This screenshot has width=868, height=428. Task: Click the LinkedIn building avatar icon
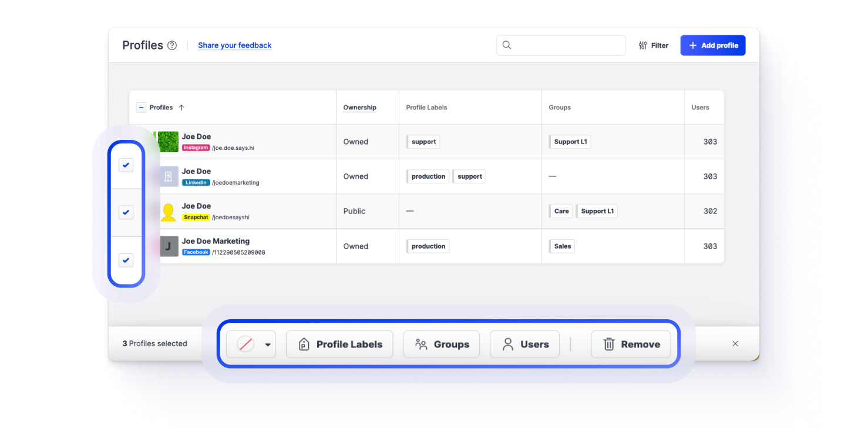tap(168, 176)
